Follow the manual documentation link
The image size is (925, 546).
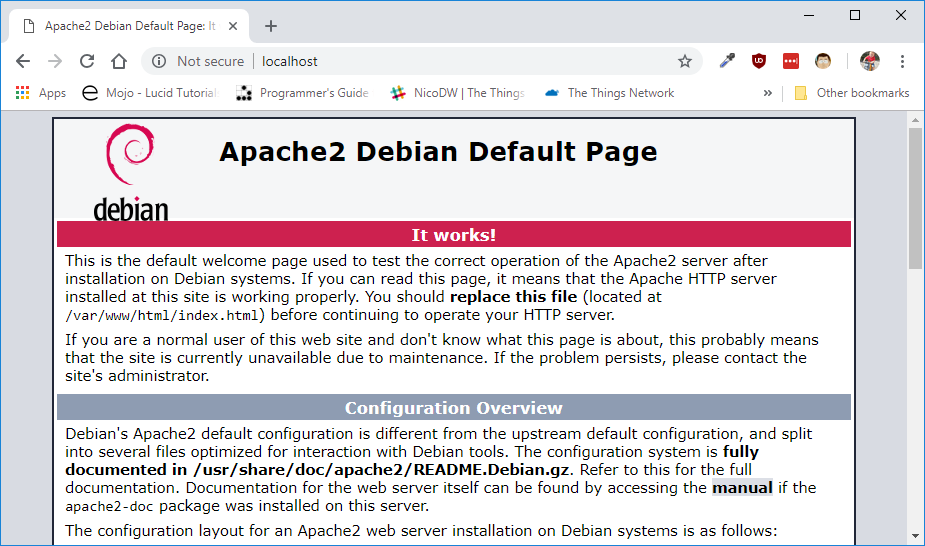[742, 488]
